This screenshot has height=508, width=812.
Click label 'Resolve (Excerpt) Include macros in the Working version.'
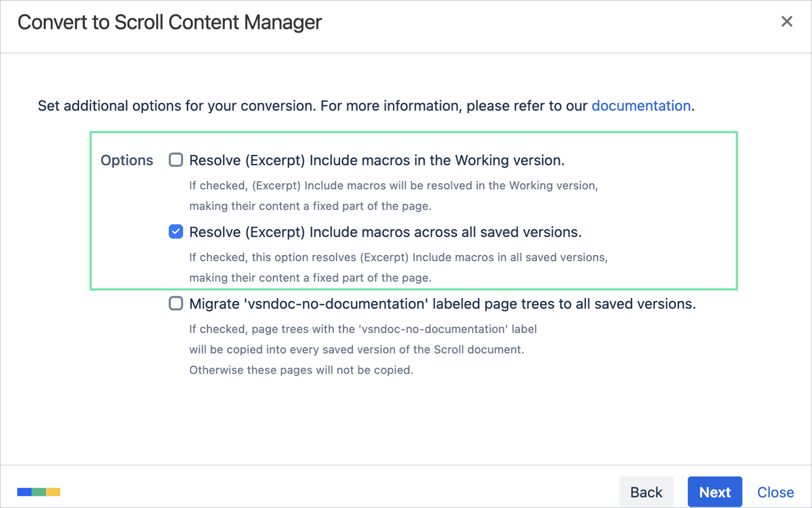click(377, 160)
